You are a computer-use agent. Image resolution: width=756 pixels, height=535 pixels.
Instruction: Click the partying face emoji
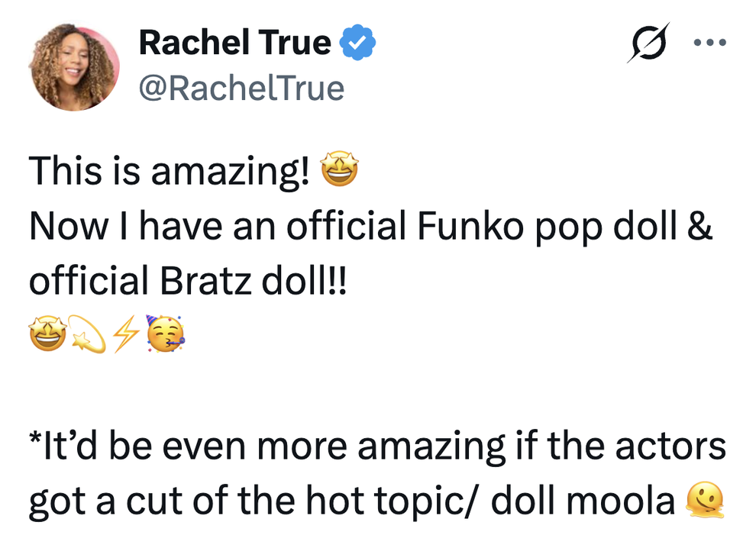point(165,334)
